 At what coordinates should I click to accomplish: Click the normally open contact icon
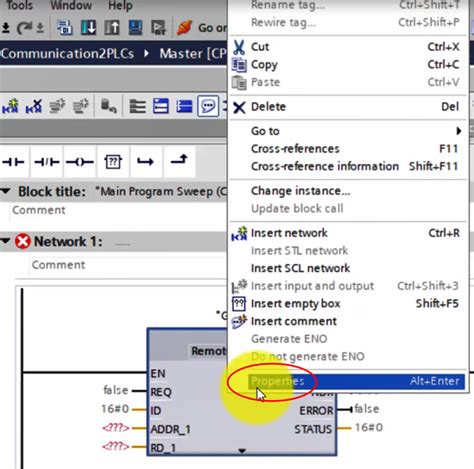14,162
